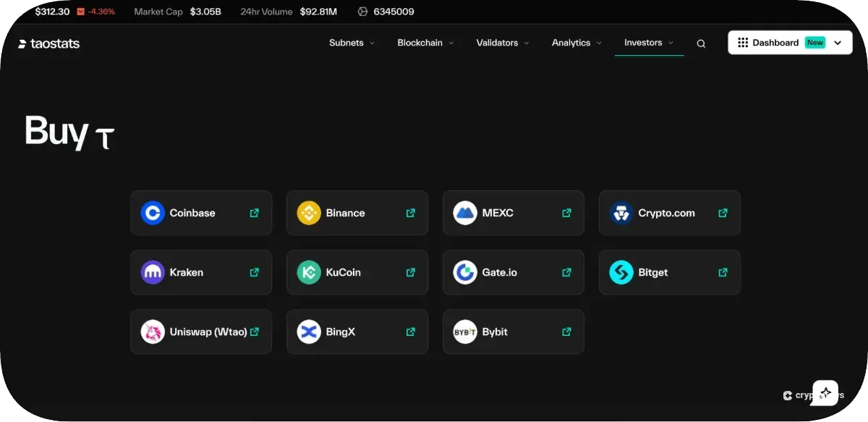Viewport: 868px width, 422px height.
Task: Select the Validators menu item
Action: [497, 43]
